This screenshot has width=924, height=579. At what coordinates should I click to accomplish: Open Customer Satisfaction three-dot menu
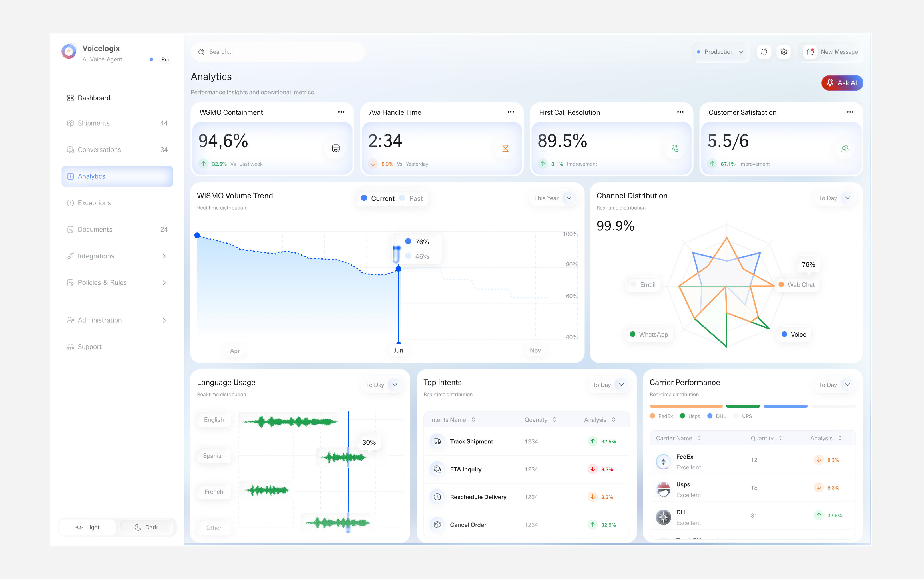[850, 112]
